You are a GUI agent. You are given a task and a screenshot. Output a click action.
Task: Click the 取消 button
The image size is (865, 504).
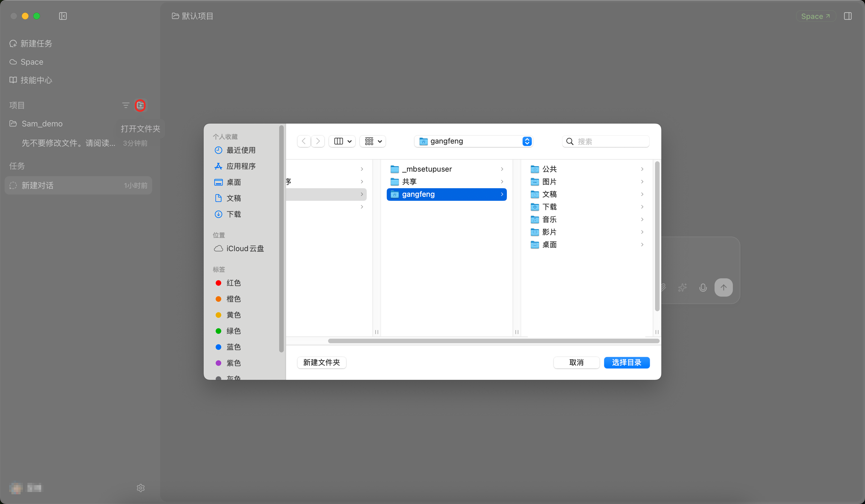(x=576, y=362)
